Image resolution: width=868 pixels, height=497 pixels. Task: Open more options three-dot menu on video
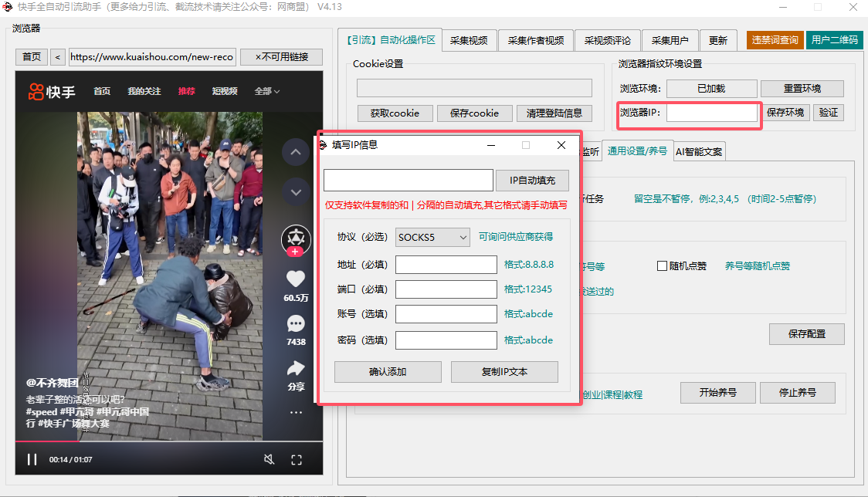coord(297,412)
